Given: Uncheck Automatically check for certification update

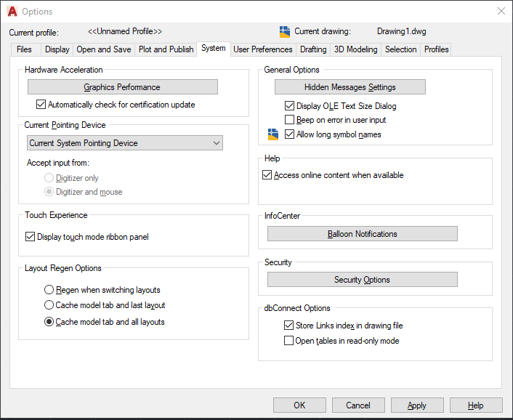Looking at the screenshot, I should (x=41, y=105).
